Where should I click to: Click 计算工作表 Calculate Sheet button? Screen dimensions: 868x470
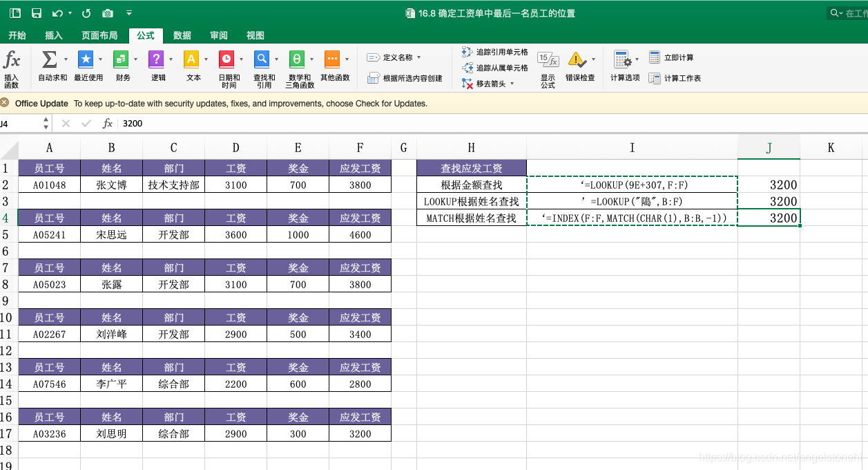pos(675,78)
